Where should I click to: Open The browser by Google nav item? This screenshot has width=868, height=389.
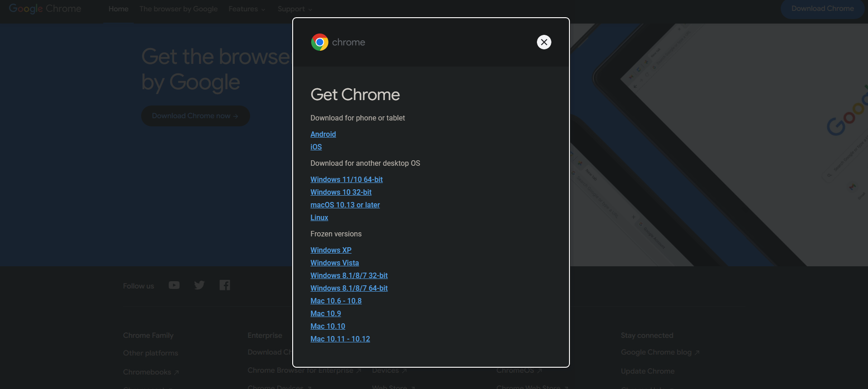179,9
